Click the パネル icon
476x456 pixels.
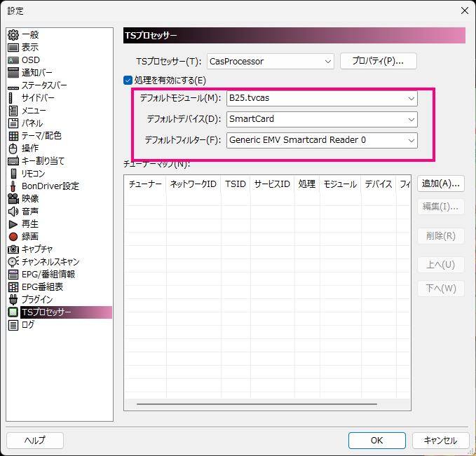pyautogui.click(x=13, y=123)
